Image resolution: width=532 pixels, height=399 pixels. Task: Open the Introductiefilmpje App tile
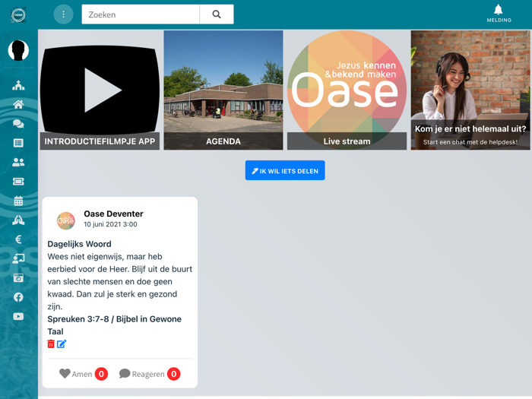pyautogui.click(x=100, y=90)
